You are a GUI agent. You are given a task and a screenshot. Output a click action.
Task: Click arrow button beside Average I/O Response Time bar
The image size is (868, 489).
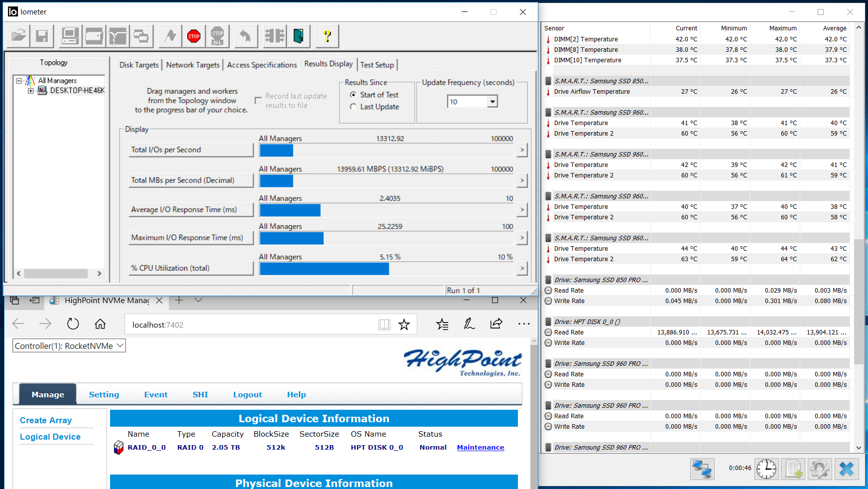522,210
